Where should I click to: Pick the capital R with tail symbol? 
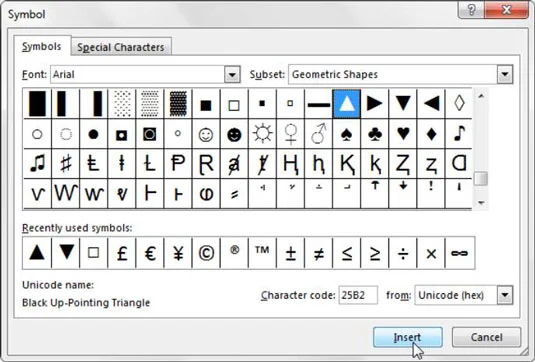[x=206, y=163]
